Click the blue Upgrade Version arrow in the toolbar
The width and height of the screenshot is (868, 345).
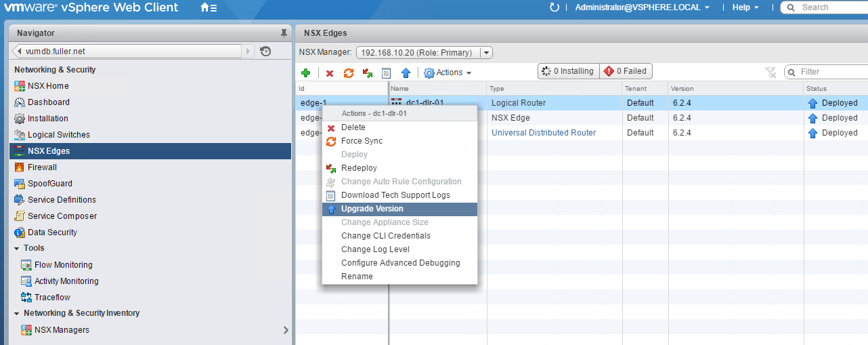406,73
